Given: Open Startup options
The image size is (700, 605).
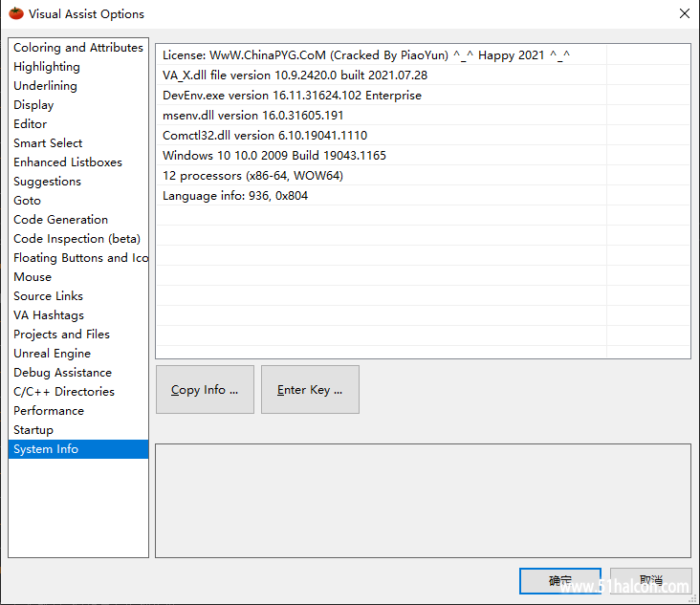Looking at the screenshot, I should (78, 430).
